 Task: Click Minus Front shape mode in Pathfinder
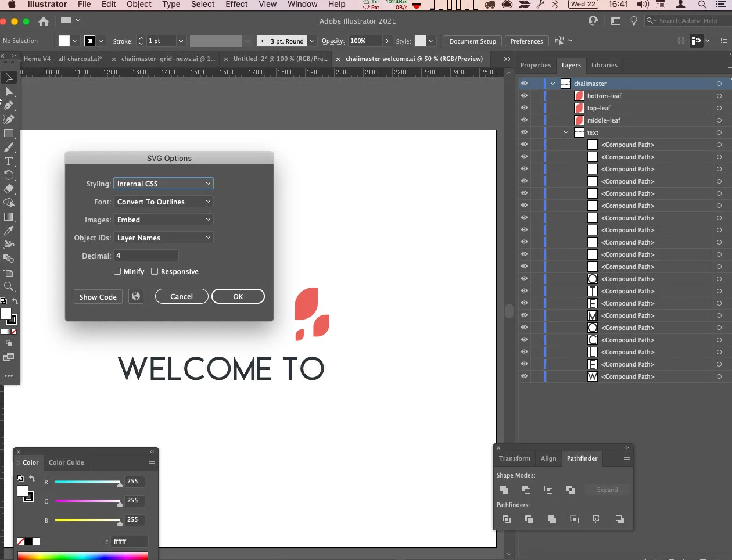[x=526, y=490]
